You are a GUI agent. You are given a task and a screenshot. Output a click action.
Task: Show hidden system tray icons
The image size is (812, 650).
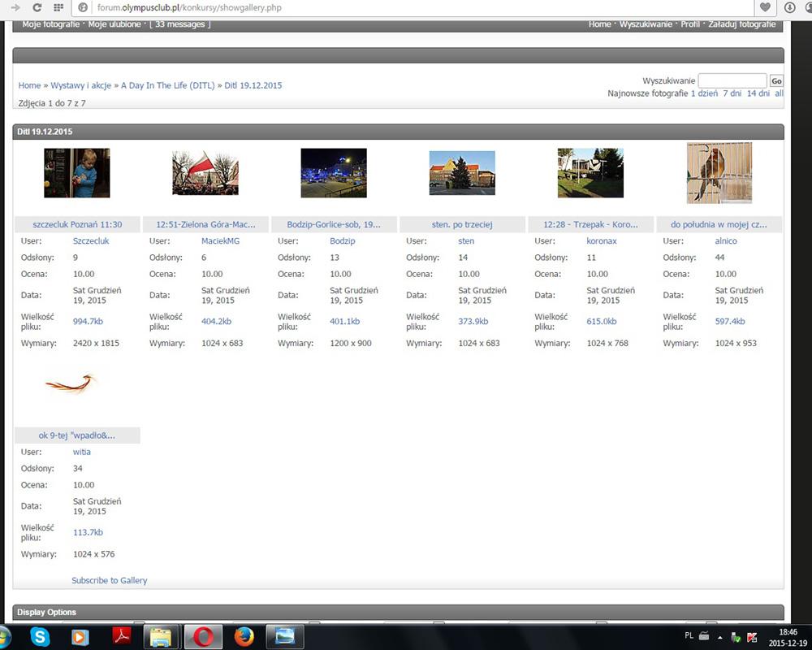coord(719,637)
